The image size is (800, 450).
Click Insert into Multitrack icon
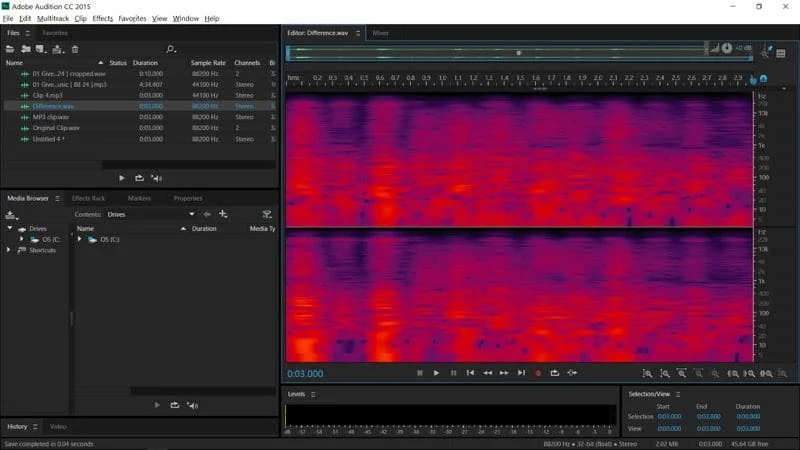pyautogui.click(x=58, y=49)
